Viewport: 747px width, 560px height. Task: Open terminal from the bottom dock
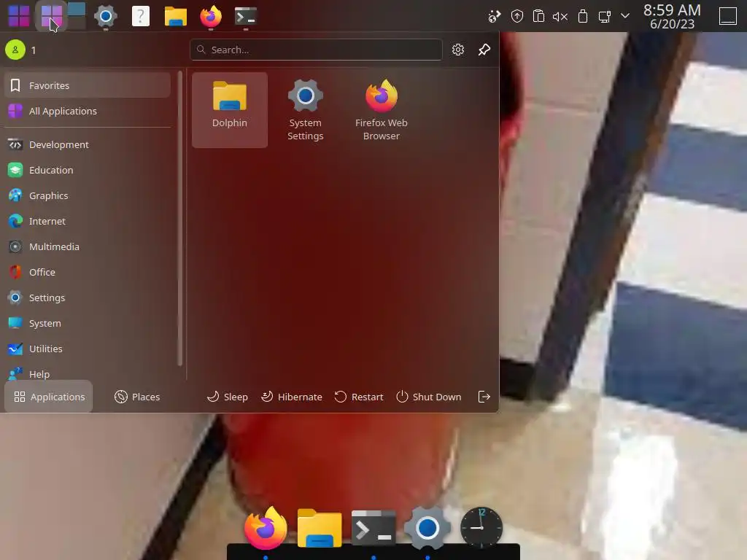(373, 528)
